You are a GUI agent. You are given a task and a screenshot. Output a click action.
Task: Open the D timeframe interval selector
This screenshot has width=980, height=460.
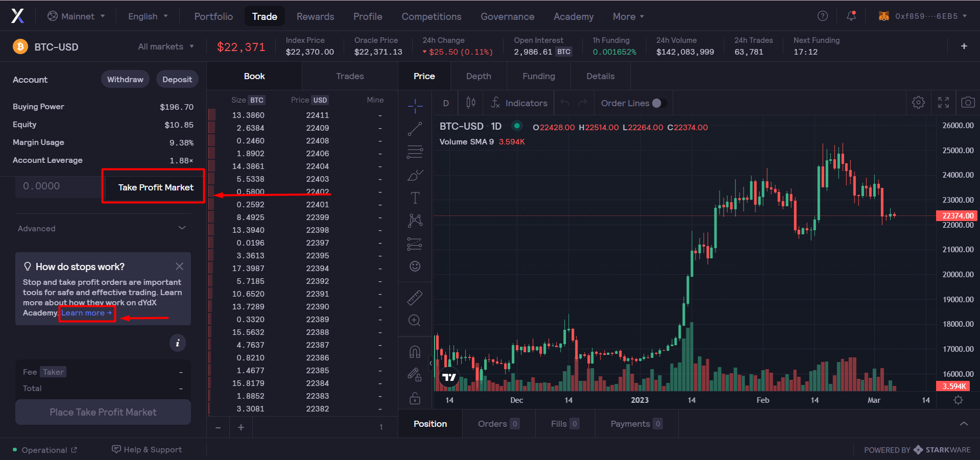(x=446, y=103)
